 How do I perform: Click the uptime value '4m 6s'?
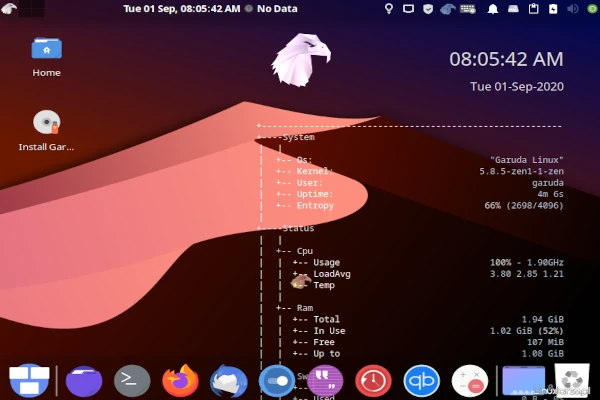[550, 194]
